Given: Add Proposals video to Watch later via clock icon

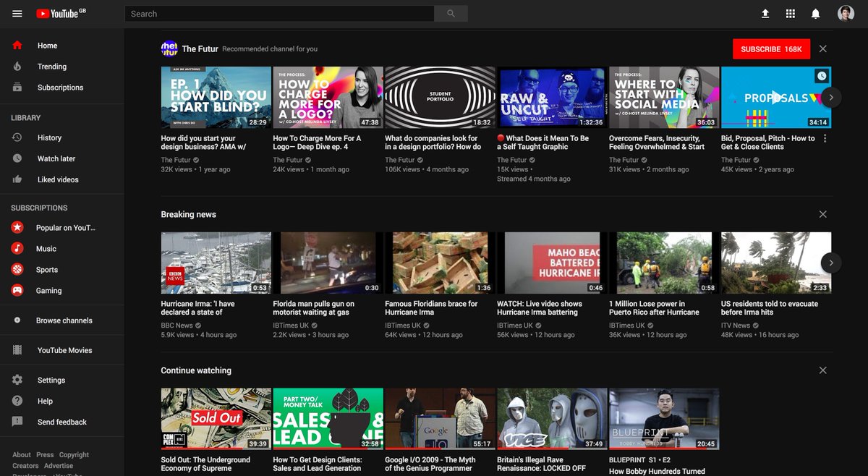Looking at the screenshot, I should 821,75.
